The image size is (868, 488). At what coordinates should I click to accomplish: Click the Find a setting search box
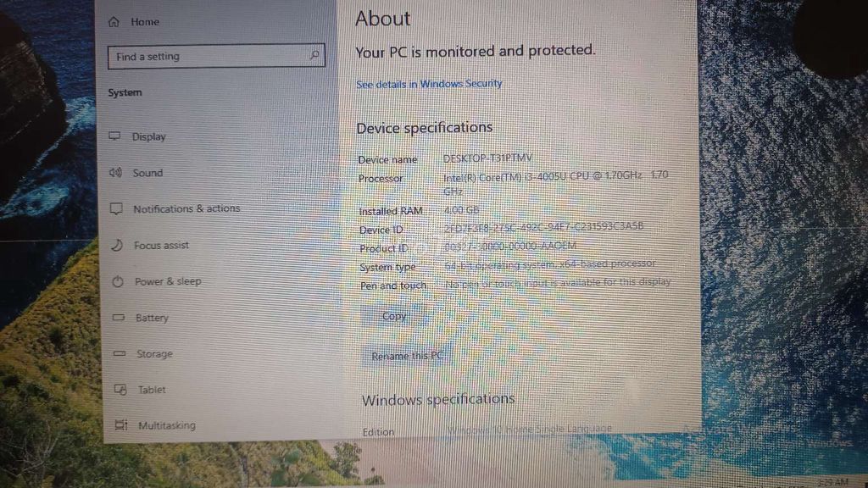(x=216, y=56)
